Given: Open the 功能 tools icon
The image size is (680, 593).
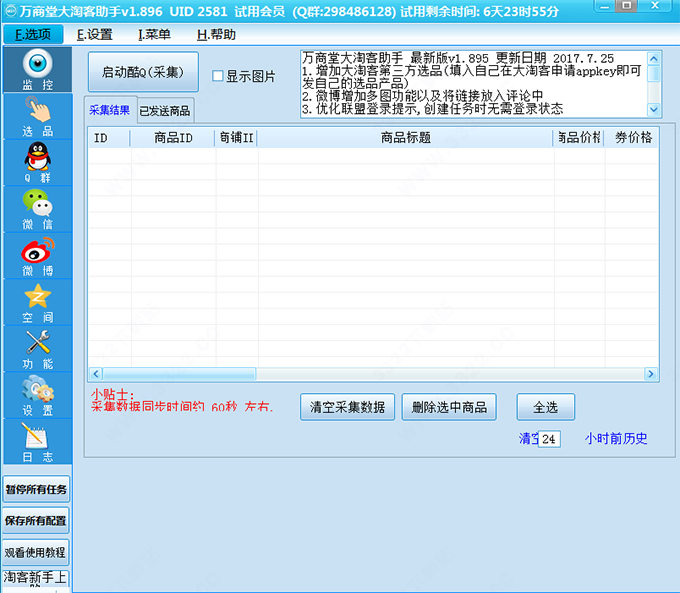Looking at the screenshot, I should pos(37,349).
